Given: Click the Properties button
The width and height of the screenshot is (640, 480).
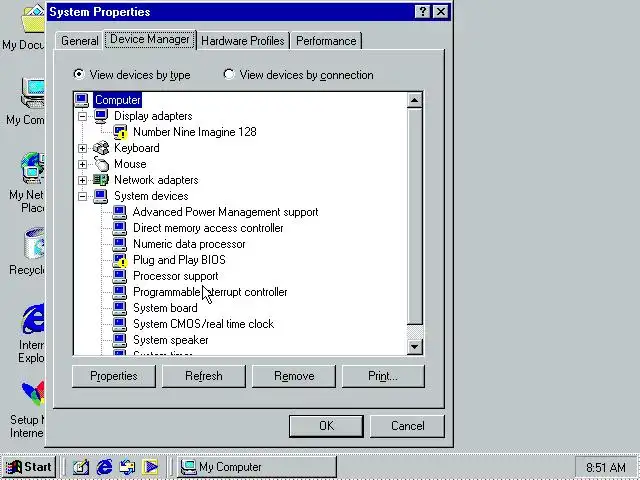Looking at the screenshot, I should click(113, 376).
